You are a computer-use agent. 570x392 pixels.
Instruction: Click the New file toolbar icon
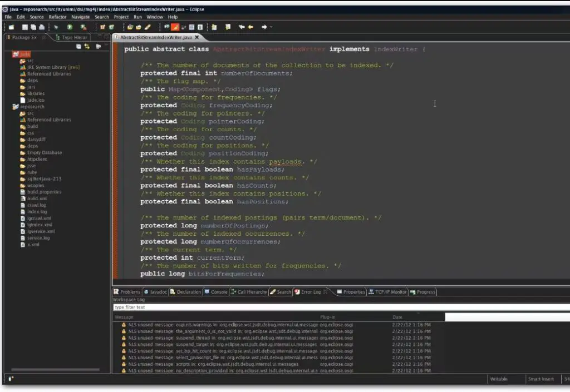coord(11,27)
